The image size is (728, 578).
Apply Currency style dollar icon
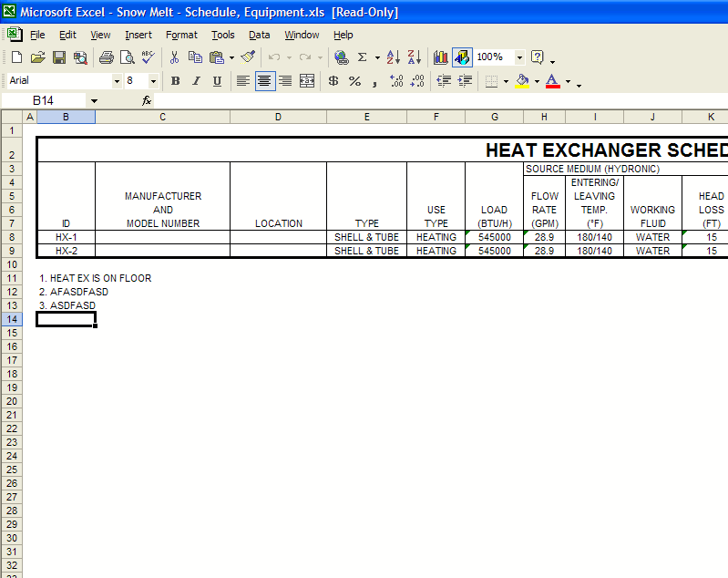(333, 81)
